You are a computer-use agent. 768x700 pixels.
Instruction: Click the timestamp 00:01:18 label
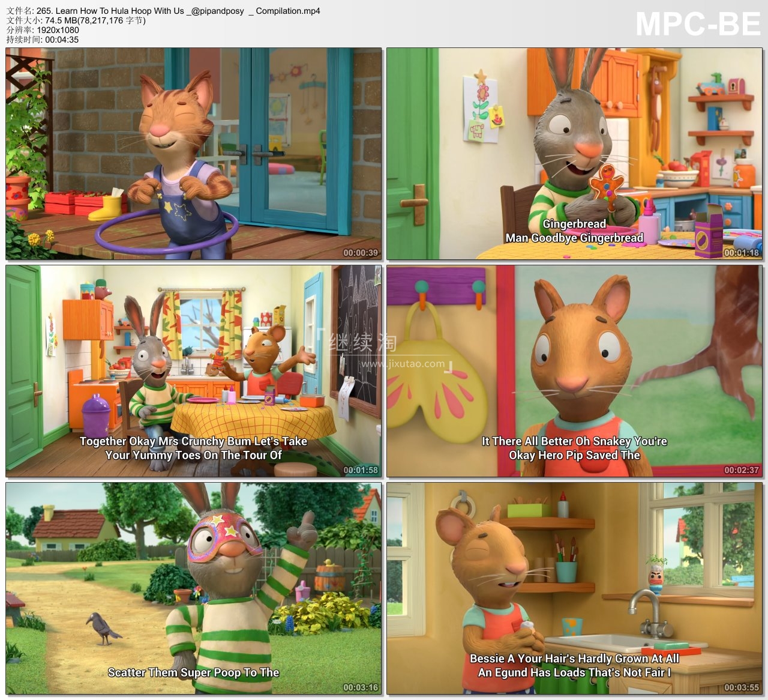[x=742, y=253]
